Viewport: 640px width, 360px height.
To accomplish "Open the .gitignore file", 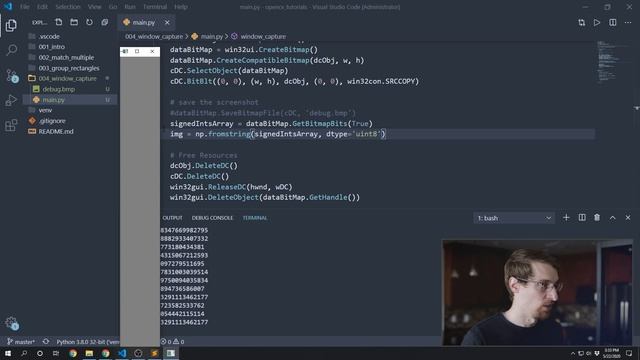I will coord(70,121).
